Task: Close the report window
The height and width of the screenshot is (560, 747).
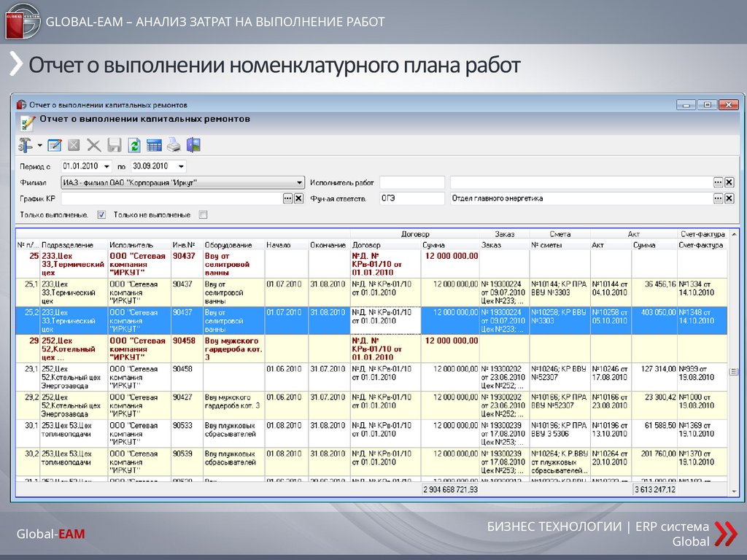Action: (x=729, y=104)
